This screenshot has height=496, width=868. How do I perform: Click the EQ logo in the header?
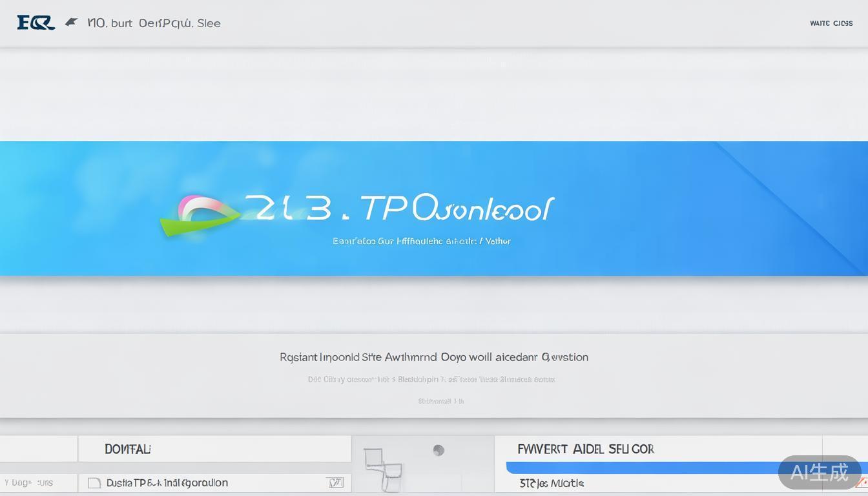(x=36, y=23)
